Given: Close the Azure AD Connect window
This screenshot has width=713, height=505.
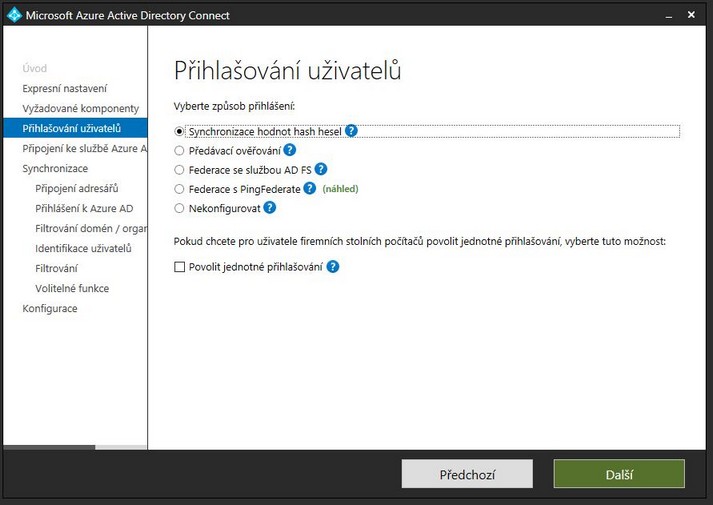Looking at the screenshot, I should click(691, 15).
